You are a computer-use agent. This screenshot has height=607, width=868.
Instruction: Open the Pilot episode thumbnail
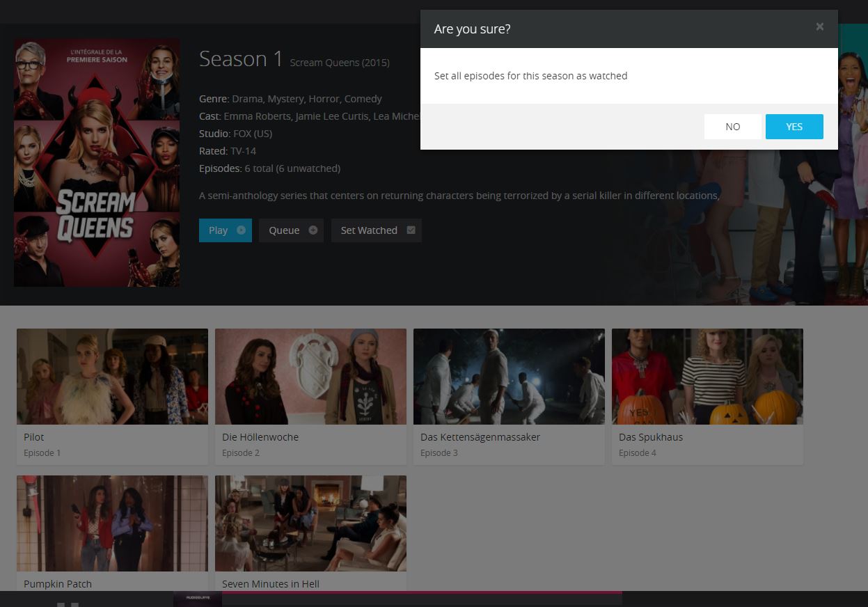pos(112,377)
